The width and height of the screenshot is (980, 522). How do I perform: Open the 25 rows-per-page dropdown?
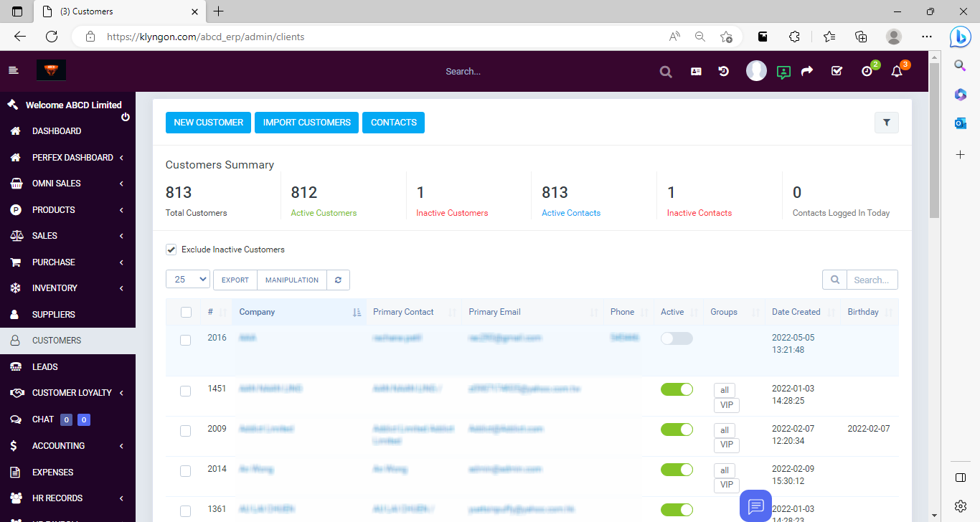[x=188, y=280]
